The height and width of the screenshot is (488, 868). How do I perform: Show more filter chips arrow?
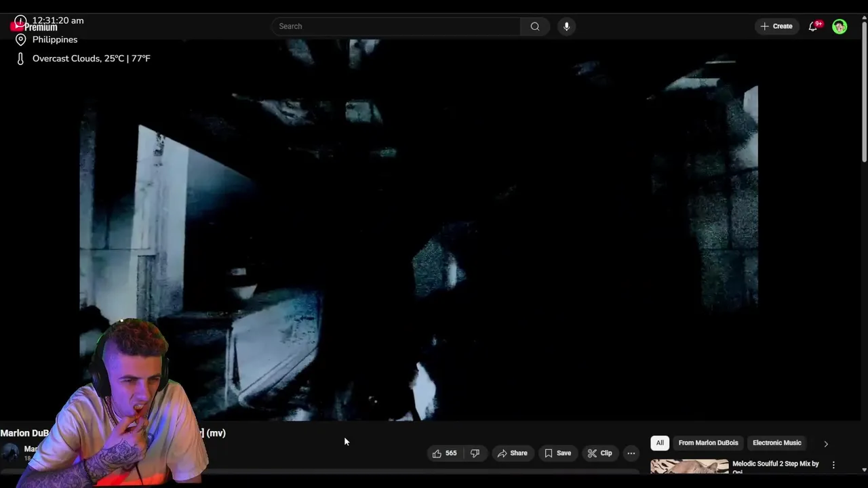(826, 444)
